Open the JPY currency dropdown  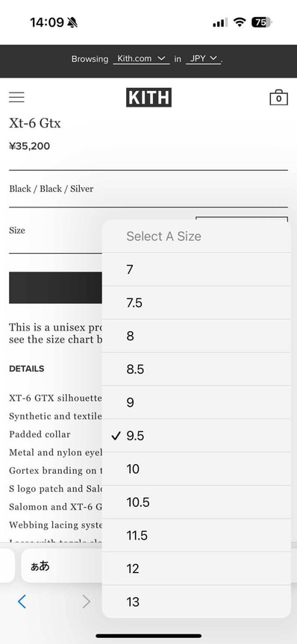203,59
